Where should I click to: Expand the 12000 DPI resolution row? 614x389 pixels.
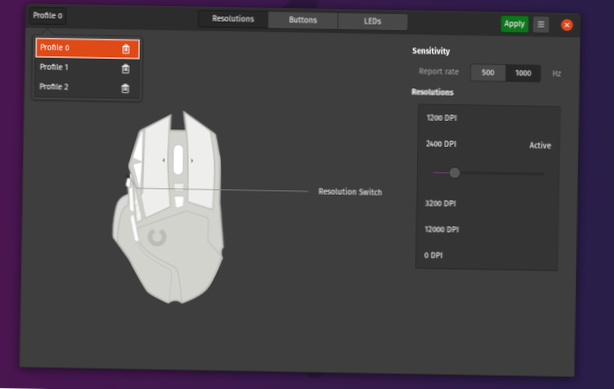tap(487, 230)
